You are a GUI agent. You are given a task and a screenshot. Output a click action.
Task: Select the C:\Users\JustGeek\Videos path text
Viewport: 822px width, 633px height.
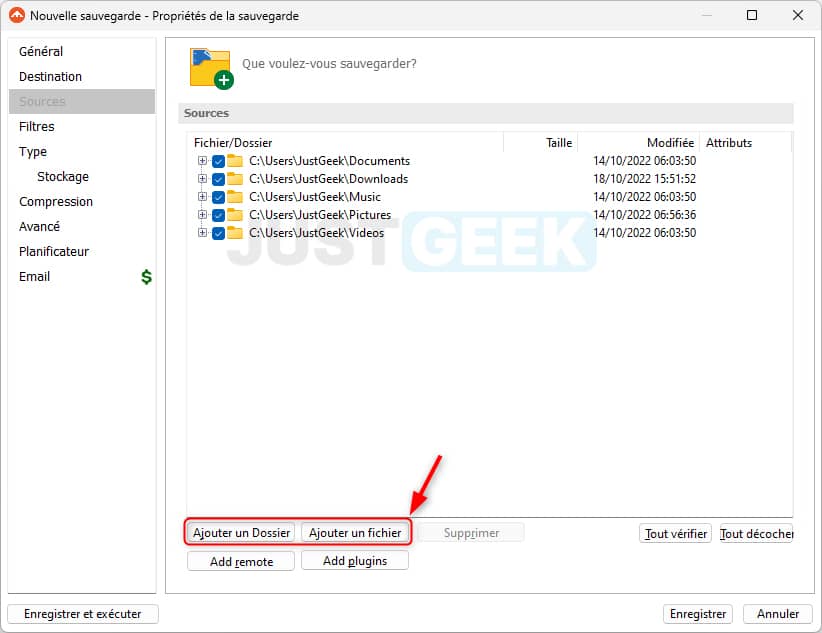point(316,232)
